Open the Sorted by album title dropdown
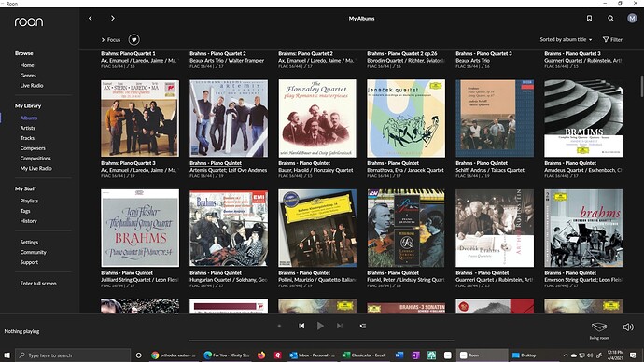This screenshot has width=644, height=362. click(x=566, y=40)
